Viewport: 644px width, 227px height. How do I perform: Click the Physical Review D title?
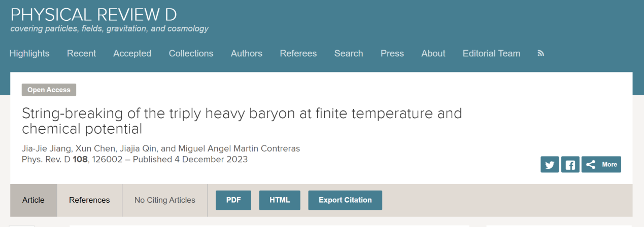click(x=93, y=14)
